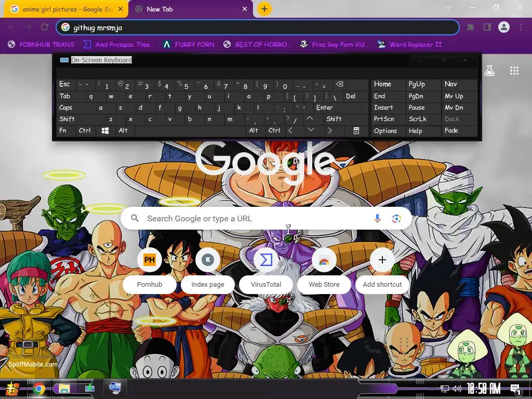Open the Index page shortcut tile

coord(208,271)
